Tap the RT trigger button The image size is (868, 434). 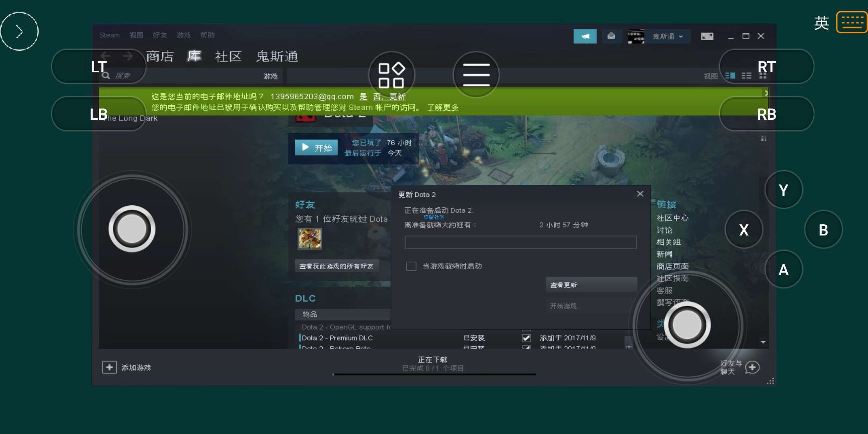[767, 67]
